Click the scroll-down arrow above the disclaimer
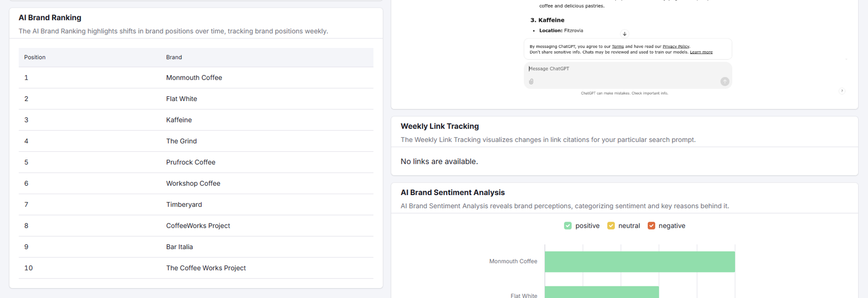The image size is (868, 298). [x=624, y=34]
